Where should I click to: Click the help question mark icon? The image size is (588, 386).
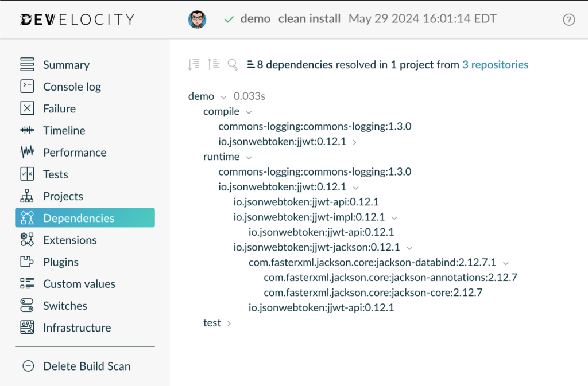(568, 20)
